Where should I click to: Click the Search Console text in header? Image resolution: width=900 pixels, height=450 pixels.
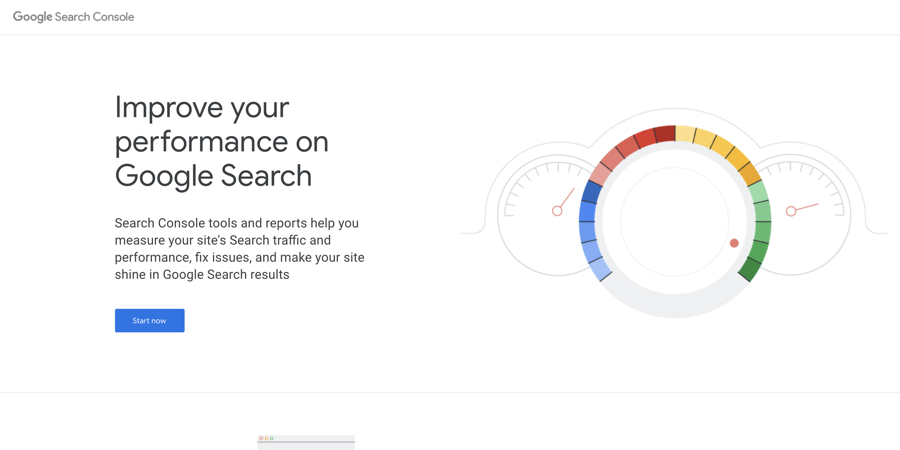tap(95, 17)
